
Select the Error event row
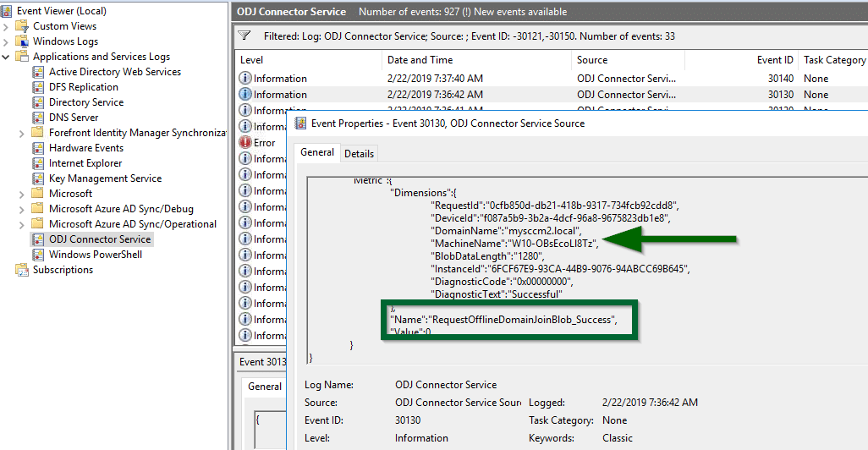[x=262, y=143]
